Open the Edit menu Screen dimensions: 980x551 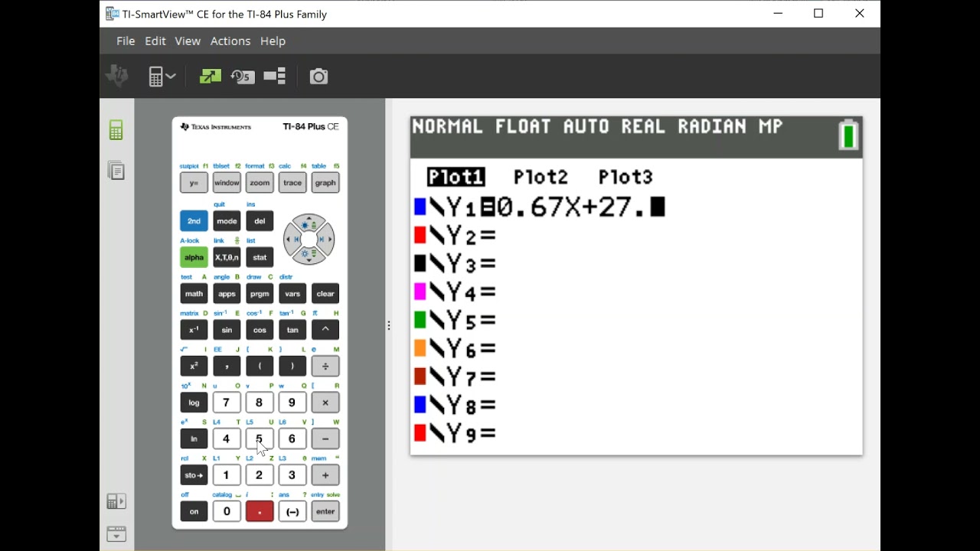[x=155, y=41]
